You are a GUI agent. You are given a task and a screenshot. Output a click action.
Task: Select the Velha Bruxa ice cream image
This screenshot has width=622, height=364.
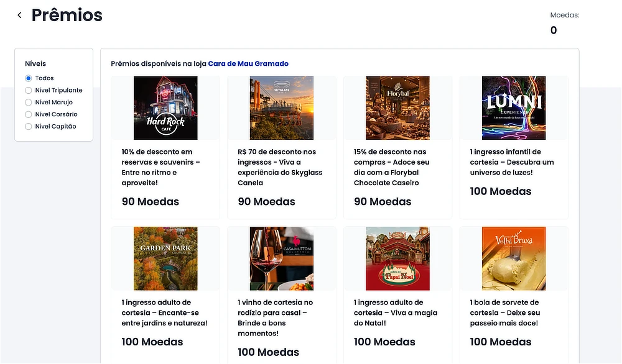coord(514,258)
